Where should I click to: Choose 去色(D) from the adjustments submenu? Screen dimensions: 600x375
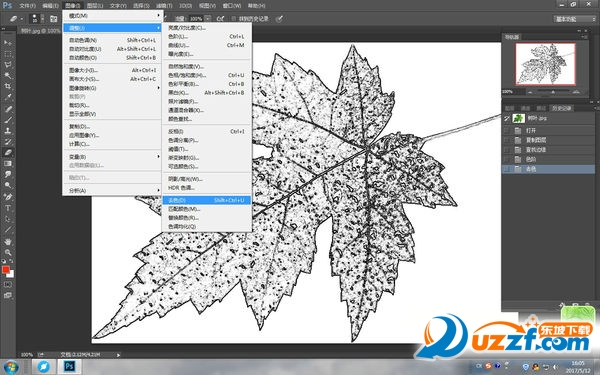[207, 200]
